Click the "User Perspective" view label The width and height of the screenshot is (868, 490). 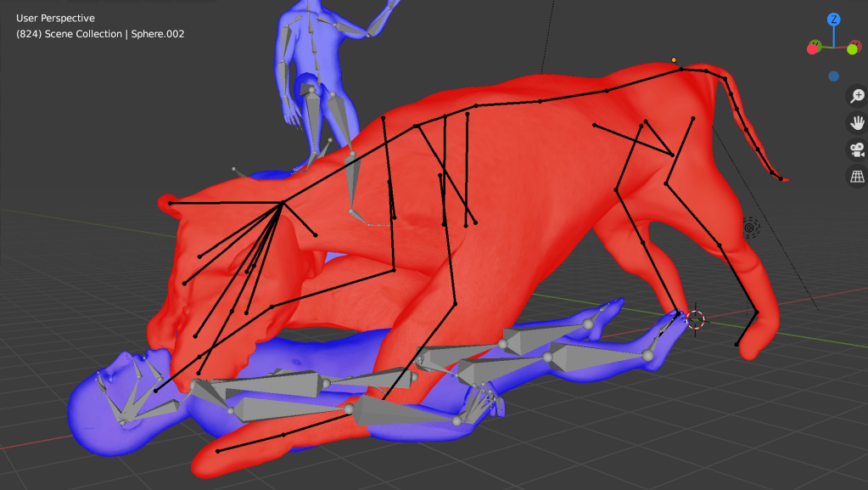(x=55, y=18)
